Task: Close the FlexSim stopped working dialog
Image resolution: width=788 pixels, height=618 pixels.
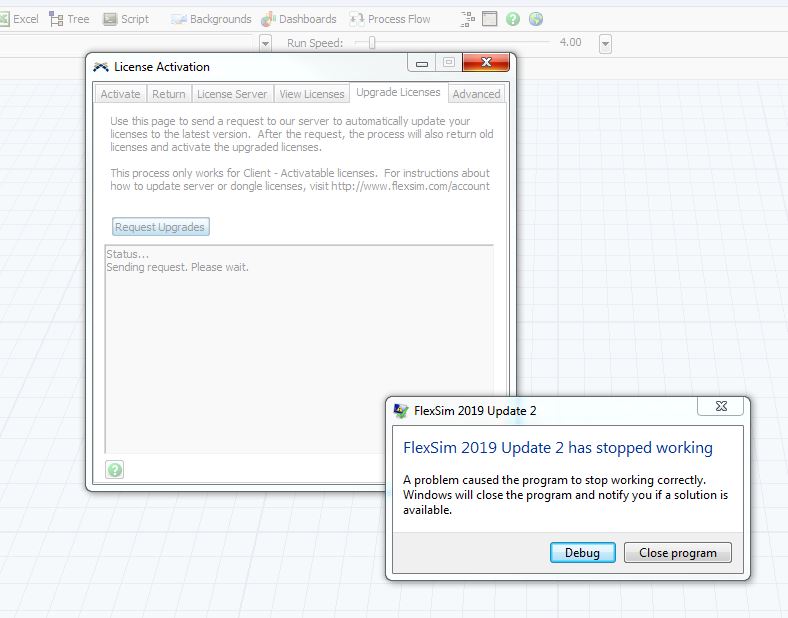Action: click(721, 406)
